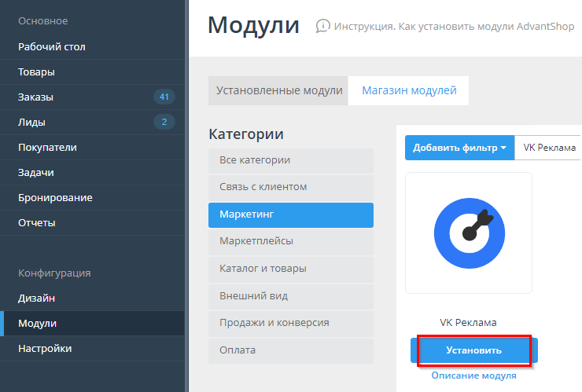Screen dimensions: 582x392
Task: Select the Оплата category
Action: (238, 350)
